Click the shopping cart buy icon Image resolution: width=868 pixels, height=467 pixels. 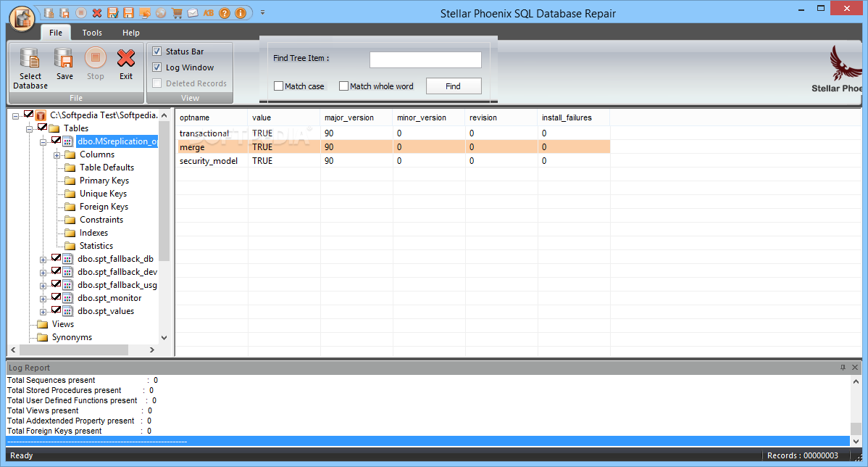(x=177, y=13)
